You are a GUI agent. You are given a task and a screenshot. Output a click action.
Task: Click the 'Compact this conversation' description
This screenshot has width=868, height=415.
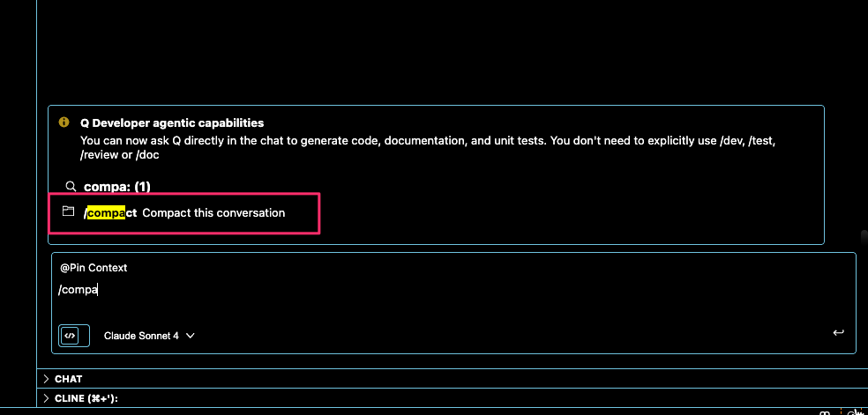click(213, 212)
